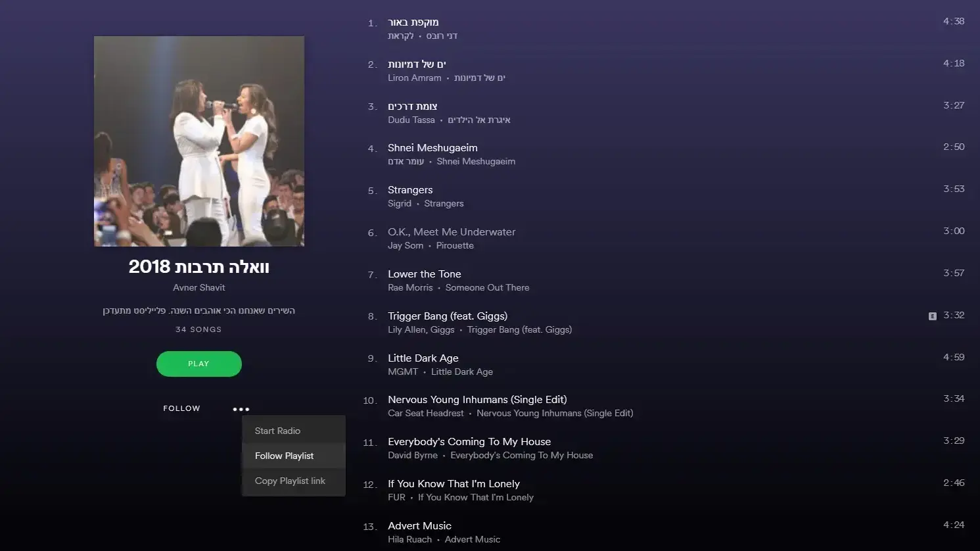Viewport: 980px width, 551px height.
Task: Open the Hila Ruach artist link
Action: 409,539
